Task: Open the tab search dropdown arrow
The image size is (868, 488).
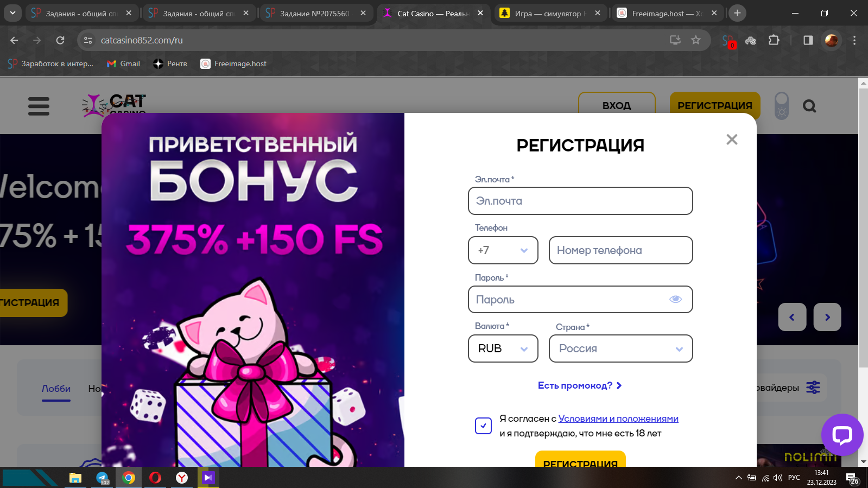Action: (x=12, y=13)
